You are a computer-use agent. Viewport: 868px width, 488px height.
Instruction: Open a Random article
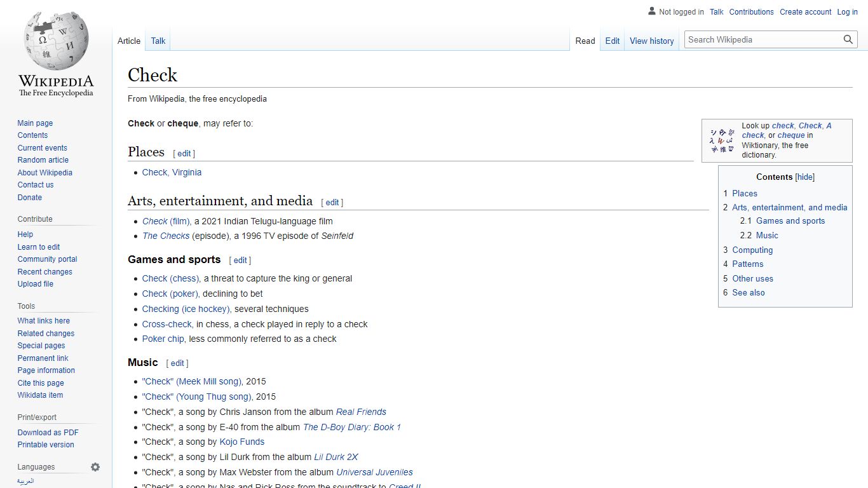click(43, 160)
